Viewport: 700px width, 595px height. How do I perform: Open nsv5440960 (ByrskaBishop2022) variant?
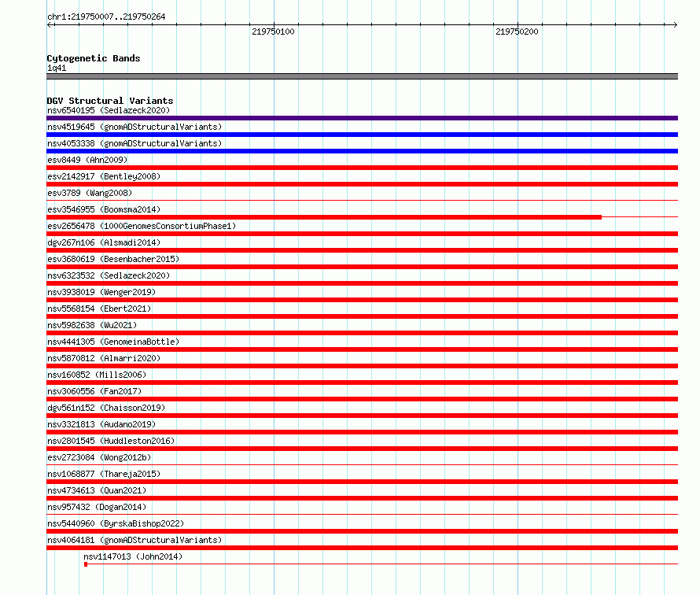tap(115, 523)
